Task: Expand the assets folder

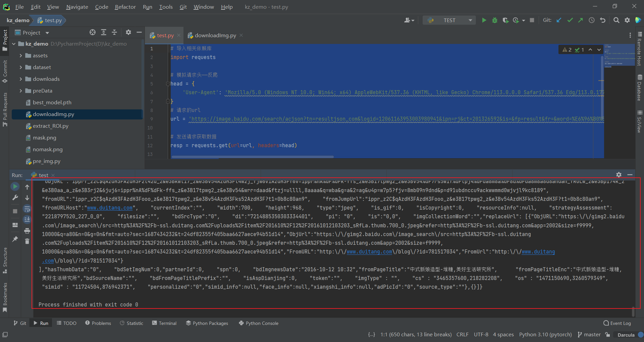Action: (x=21, y=56)
